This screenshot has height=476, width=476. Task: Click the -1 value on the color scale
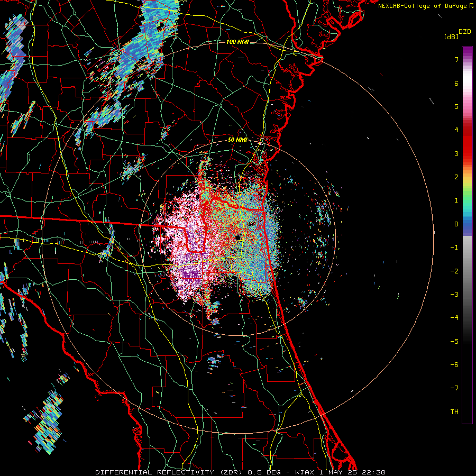454,248
